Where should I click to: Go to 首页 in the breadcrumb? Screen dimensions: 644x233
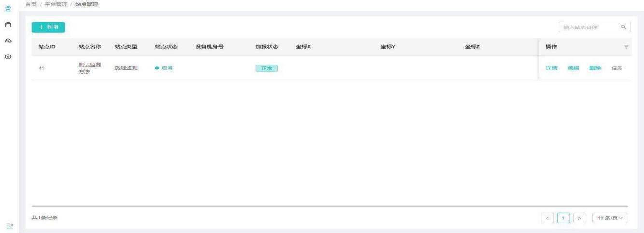[x=31, y=4]
